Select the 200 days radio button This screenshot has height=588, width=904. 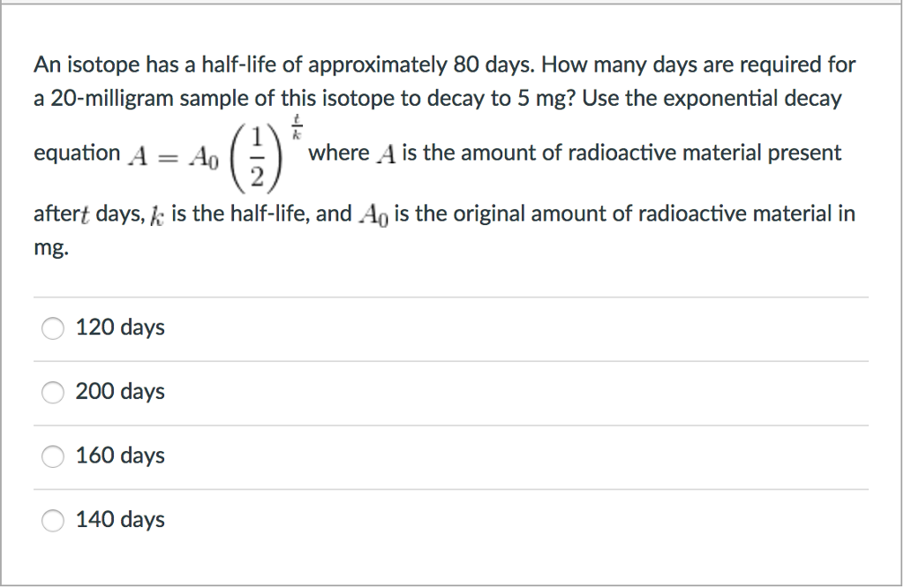click(52, 392)
